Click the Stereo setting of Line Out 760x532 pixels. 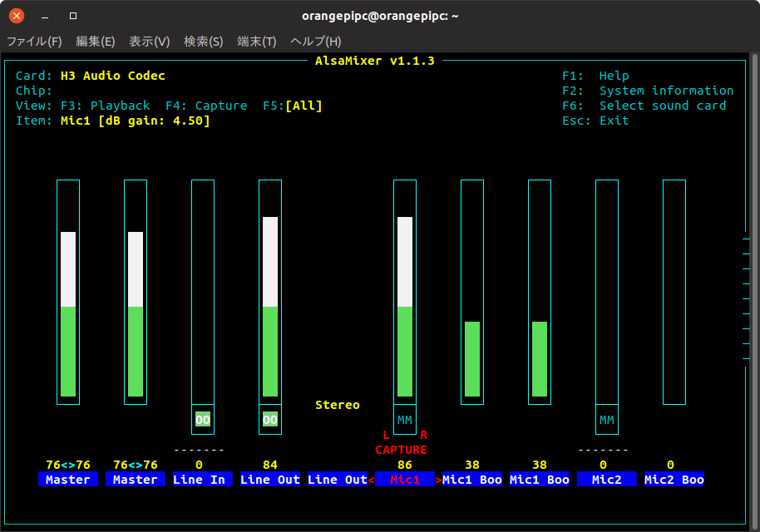point(337,405)
